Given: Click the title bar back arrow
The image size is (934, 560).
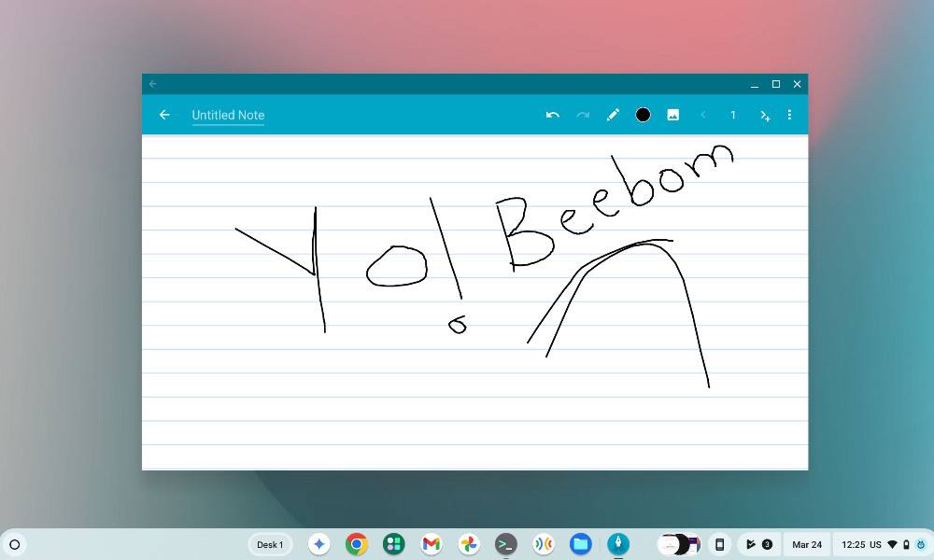Looking at the screenshot, I should 152,84.
